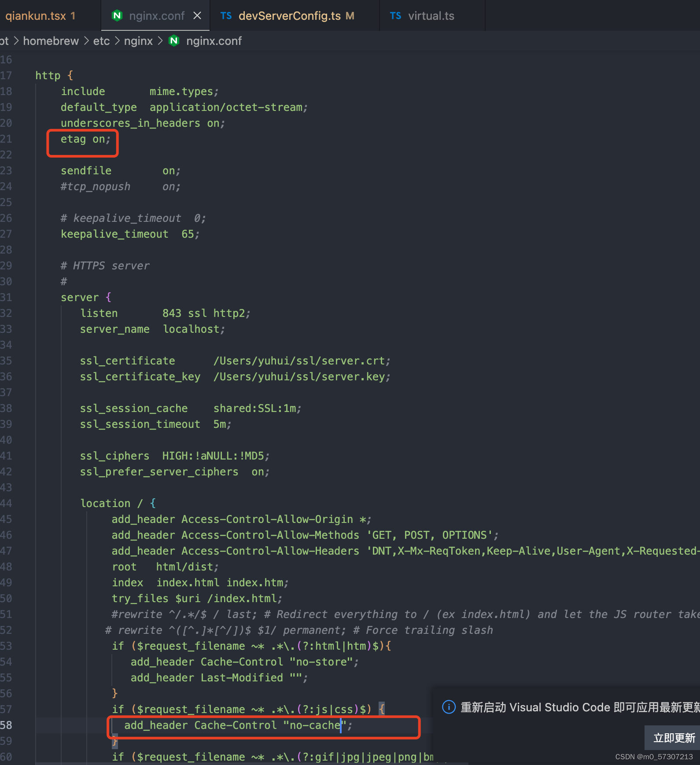Click the 'etag on;' directive
The height and width of the screenshot is (765, 700).
click(x=86, y=139)
